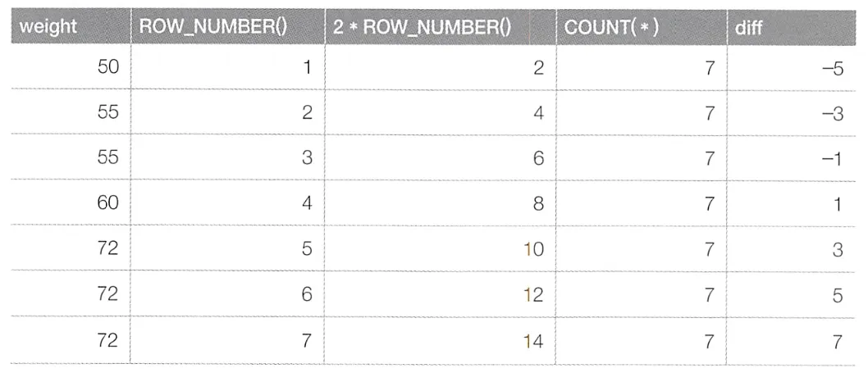Viewport: 868px width, 382px height.
Task: Select weight cell with value 50
Action: tap(71, 66)
